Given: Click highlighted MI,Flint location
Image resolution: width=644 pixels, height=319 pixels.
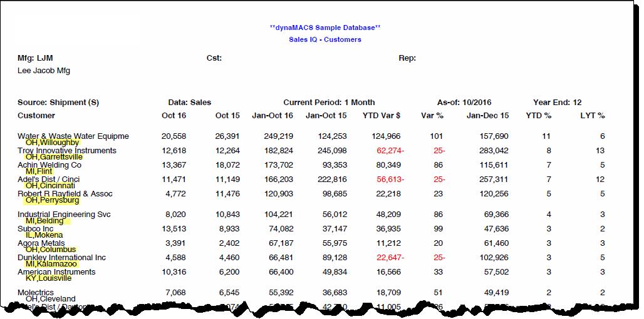Looking at the screenshot, I should tap(39, 171).
